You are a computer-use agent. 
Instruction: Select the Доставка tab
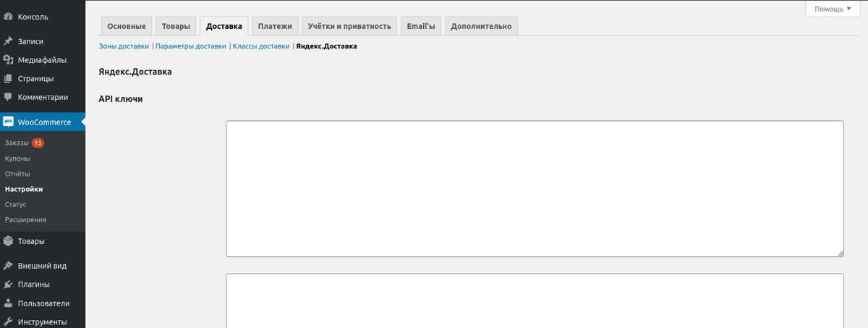point(224,26)
